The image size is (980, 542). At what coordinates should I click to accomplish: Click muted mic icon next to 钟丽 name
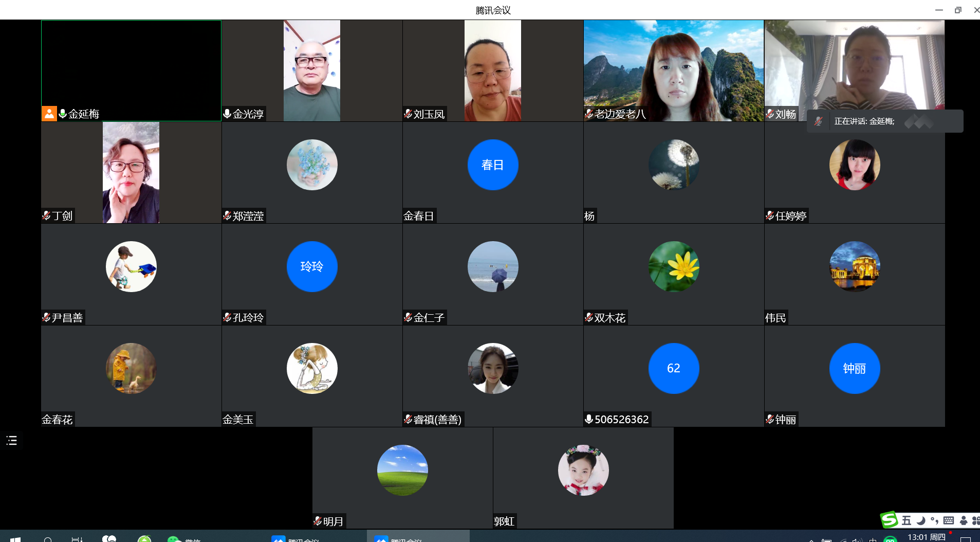pos(770,419)
